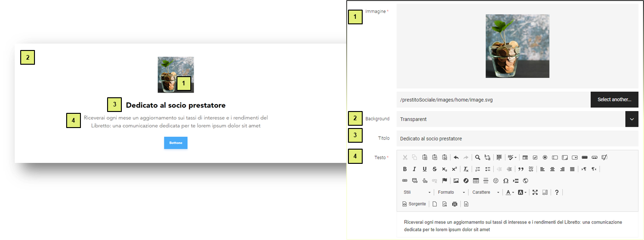The width and height of the screenshot is (644, 240).
Task: Click the Print icon in the editor toolbar
Action: click(454, 204)
